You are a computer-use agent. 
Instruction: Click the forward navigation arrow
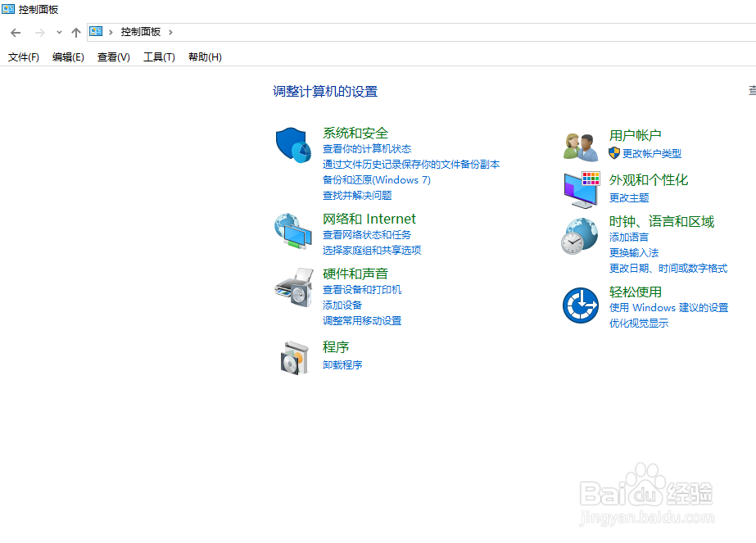(39, 32)
